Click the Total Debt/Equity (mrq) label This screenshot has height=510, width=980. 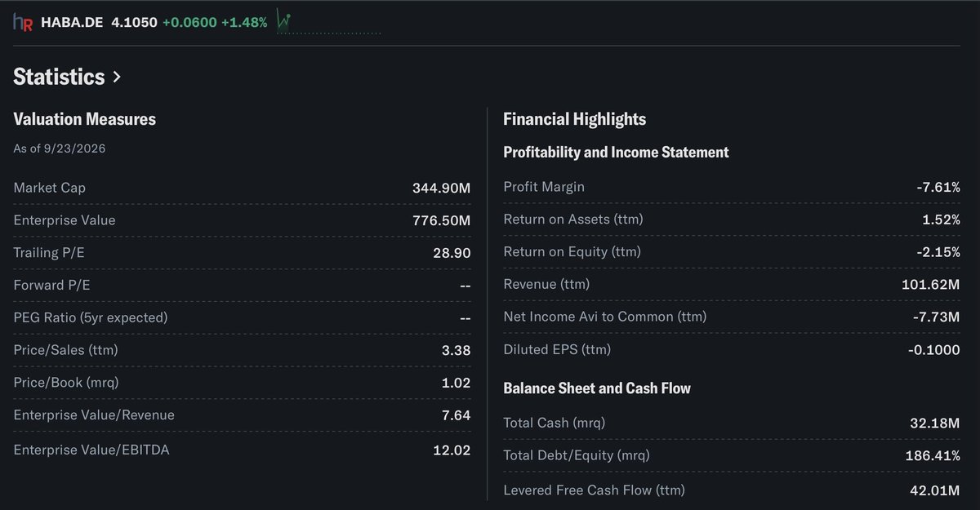pyautogui.click(x=577, y=455)
